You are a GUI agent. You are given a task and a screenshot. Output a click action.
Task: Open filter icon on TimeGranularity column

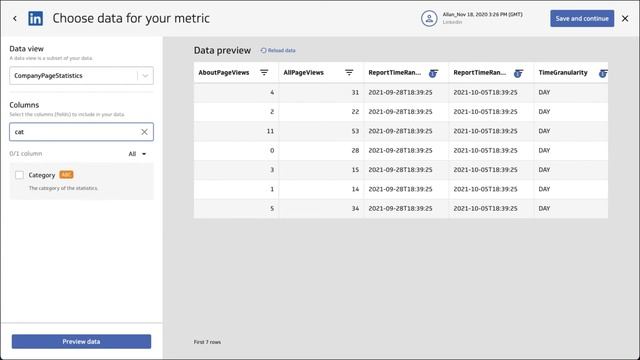[603, 73]
